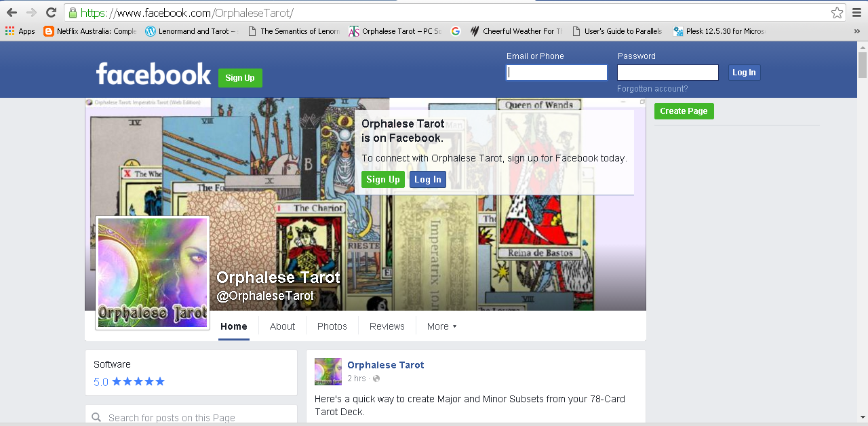Screen dimensions: 868x426
Task: Click Log In in the cover banner
Action: [428, 180]
